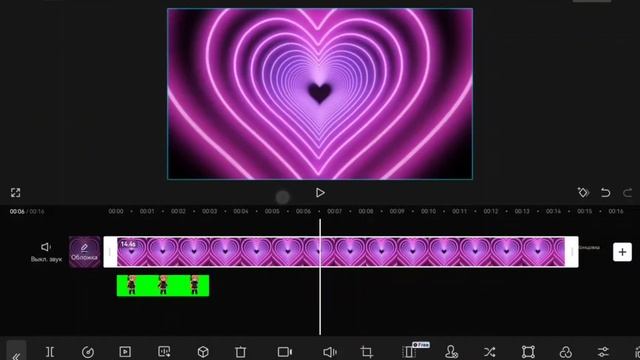The height and width of the screenshot is (360, 640).
Task: Jump to the 00:03 mark on the ruler
Action: pyautogui.click(x=209, y=211)
